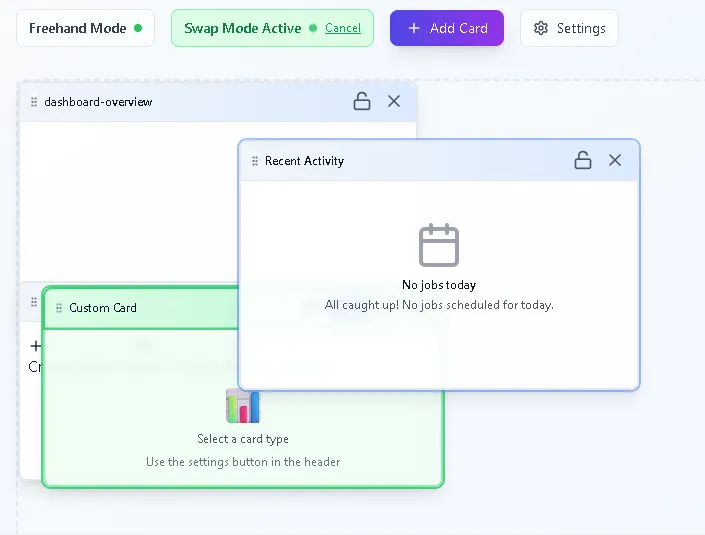Click the dashboard-overview title text
Screen dimensions: 705x535
98,102
